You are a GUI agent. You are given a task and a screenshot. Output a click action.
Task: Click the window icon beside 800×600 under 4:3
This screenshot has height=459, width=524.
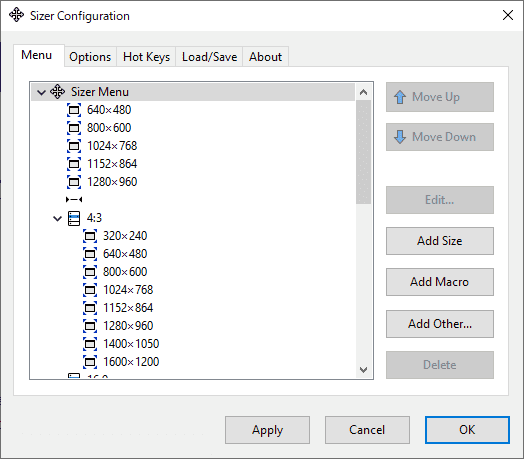pyautogui.click(x=90, y=272)
